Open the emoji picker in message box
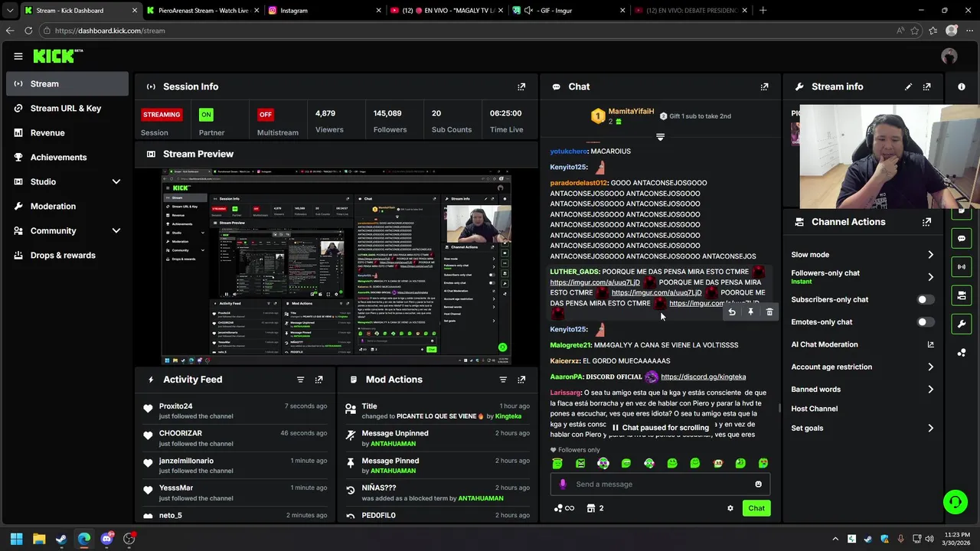This screenshot has width=980, height=551. [x=759, y=484]
